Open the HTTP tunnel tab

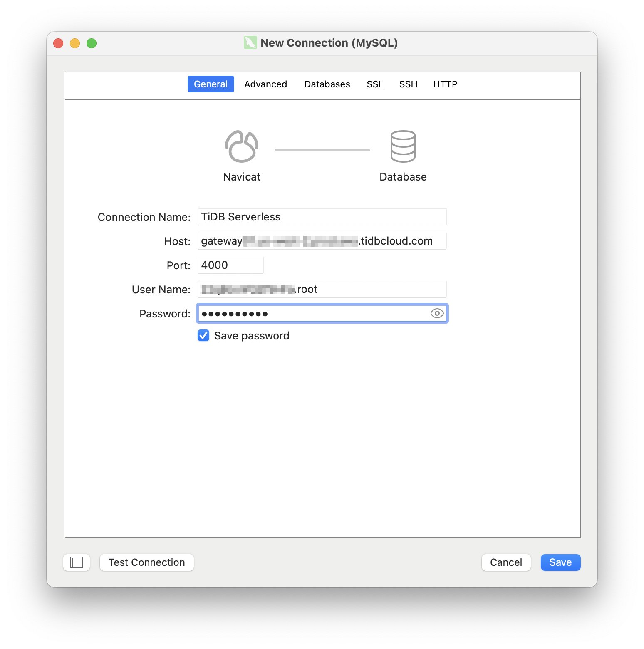coord(445,84)
